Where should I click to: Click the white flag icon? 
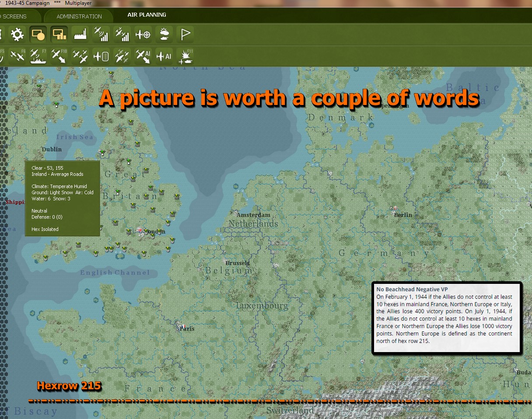(185, 35)
